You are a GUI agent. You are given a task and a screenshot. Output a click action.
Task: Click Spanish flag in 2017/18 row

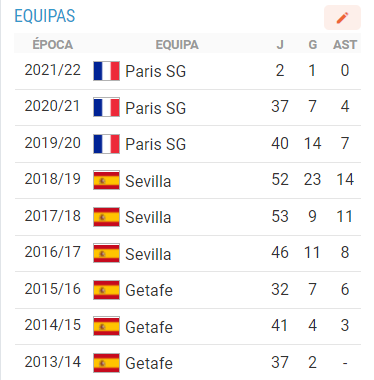click(106, 217)
